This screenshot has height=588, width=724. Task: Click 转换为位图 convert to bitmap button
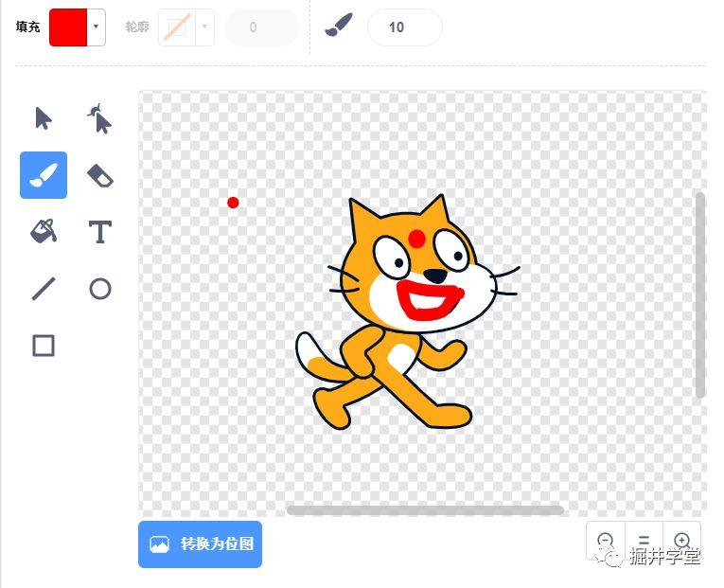tap(200, 544)
